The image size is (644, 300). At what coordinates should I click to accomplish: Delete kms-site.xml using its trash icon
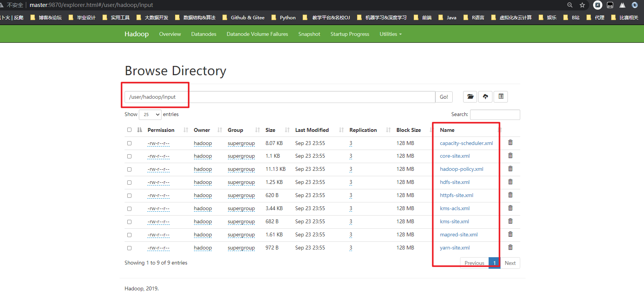[510, 221]
